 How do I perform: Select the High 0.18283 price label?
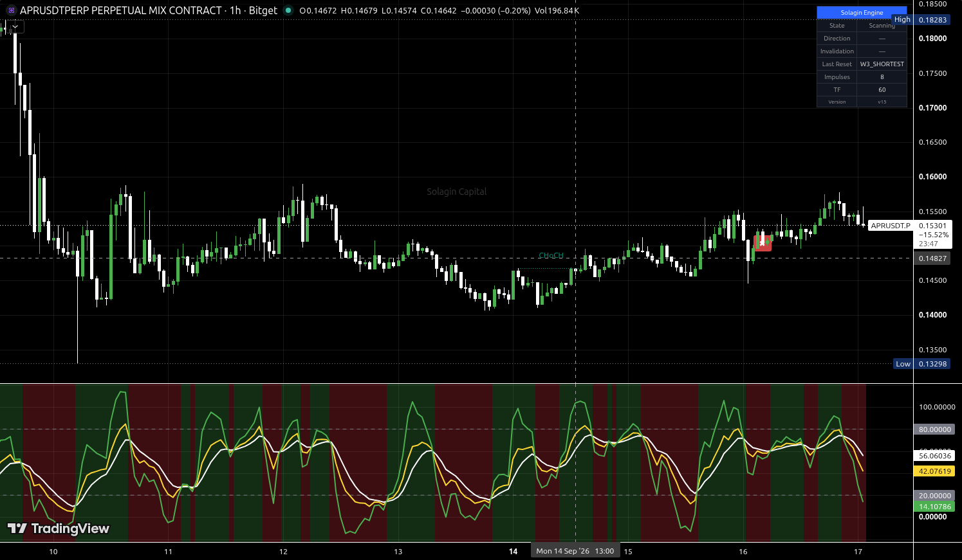click(x=921, y=20)
